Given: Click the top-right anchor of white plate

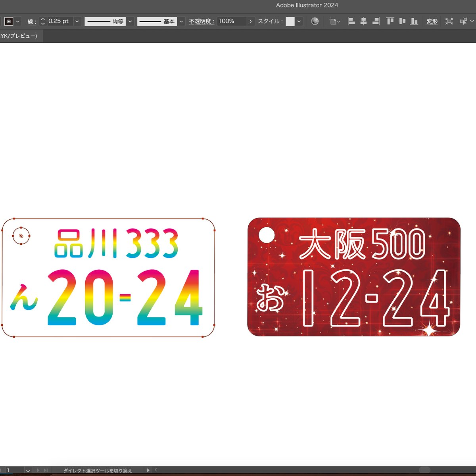Looking at the screenshot, I should pyautogui.click(x=203, y=219).
